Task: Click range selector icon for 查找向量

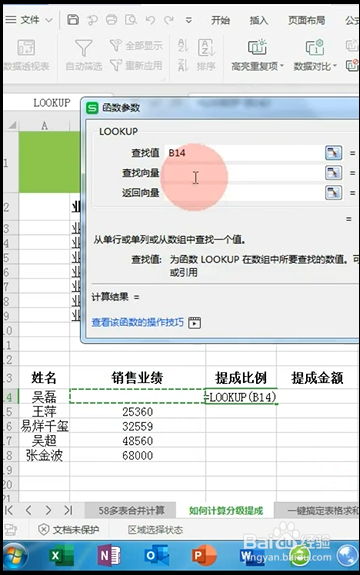Action: 334,172
